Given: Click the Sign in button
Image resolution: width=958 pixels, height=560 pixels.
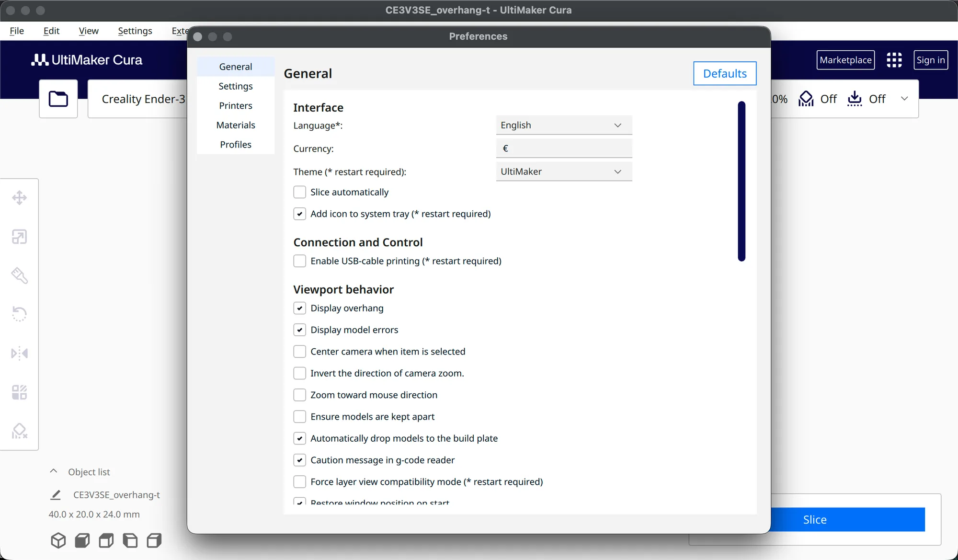Looking at the screenshot, I should tap(931, 60).
